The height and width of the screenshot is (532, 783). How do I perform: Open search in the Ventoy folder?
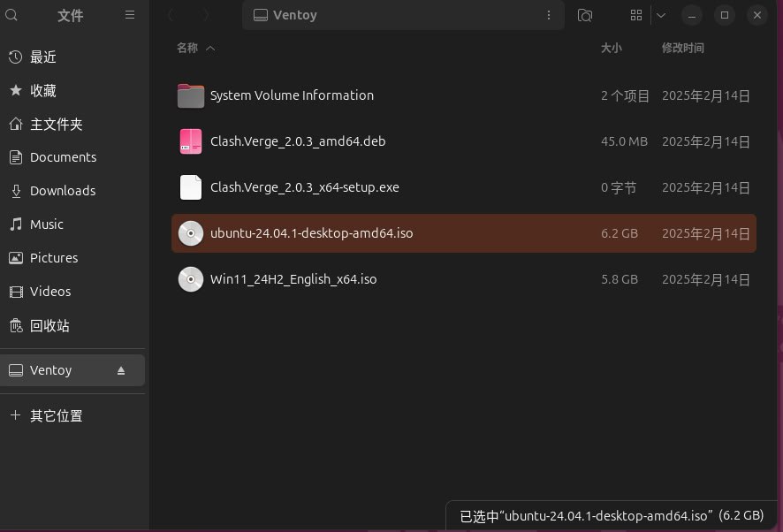click(x=584, y=15)
